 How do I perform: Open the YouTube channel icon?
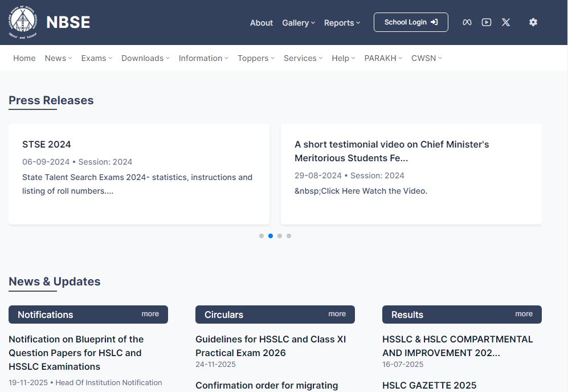[x=487, y=22]
